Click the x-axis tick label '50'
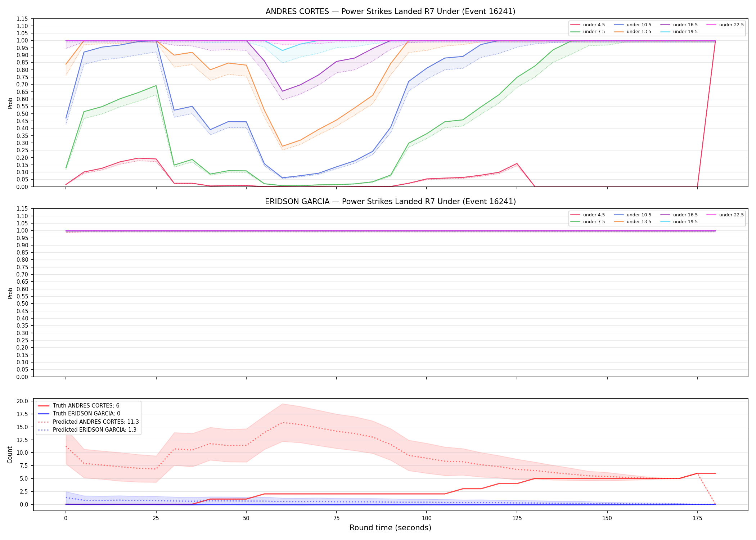The height and width of the screenshot is (540, 756). click(246, 518)
